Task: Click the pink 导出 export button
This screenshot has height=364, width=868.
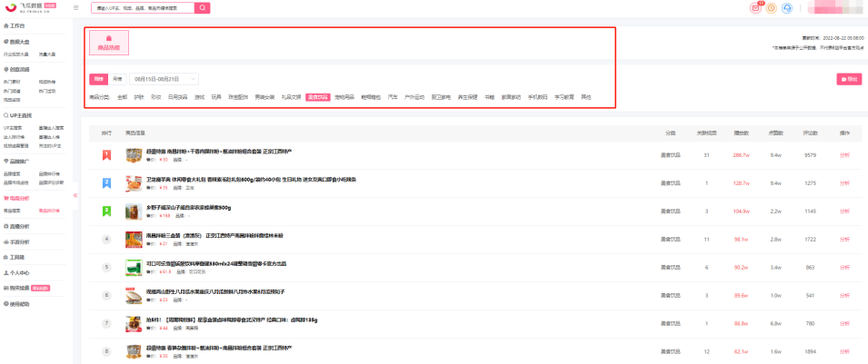Action: [848, 79]
